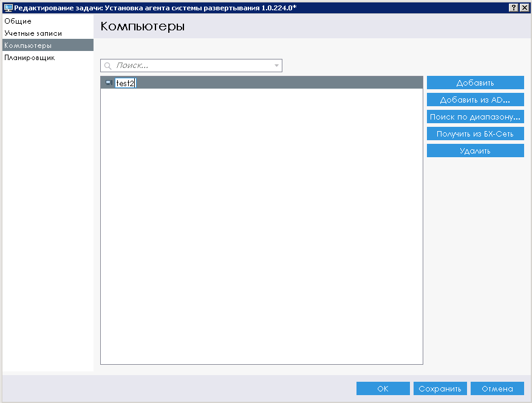Click the magnifier search icon
532x403 pixels.
(x=108, y=66)
